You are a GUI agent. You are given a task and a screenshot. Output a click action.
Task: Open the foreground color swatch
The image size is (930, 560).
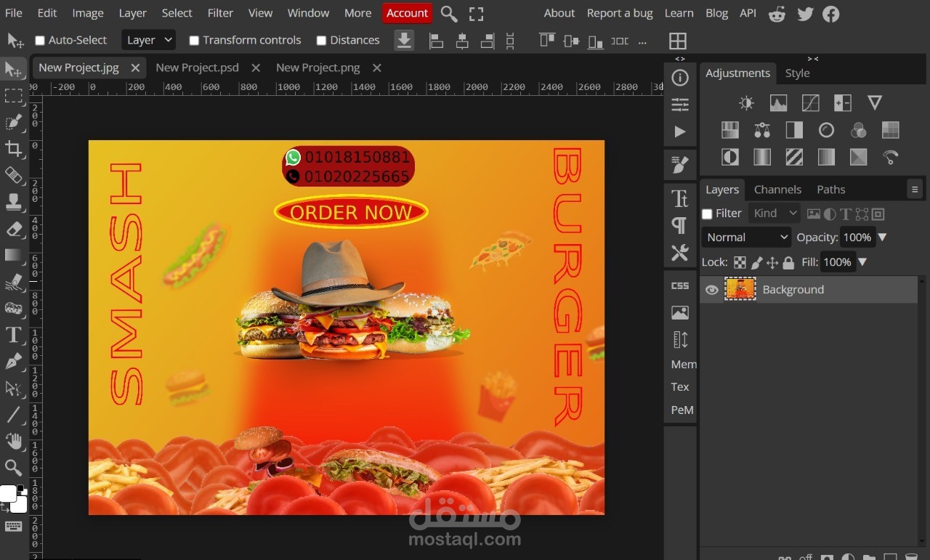8,494
